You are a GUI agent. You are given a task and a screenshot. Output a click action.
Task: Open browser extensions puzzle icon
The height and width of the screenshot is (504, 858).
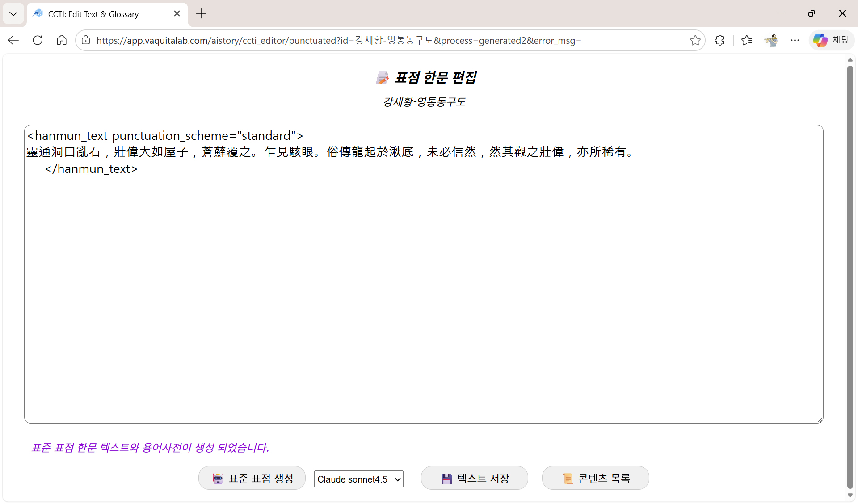(719, 40)
